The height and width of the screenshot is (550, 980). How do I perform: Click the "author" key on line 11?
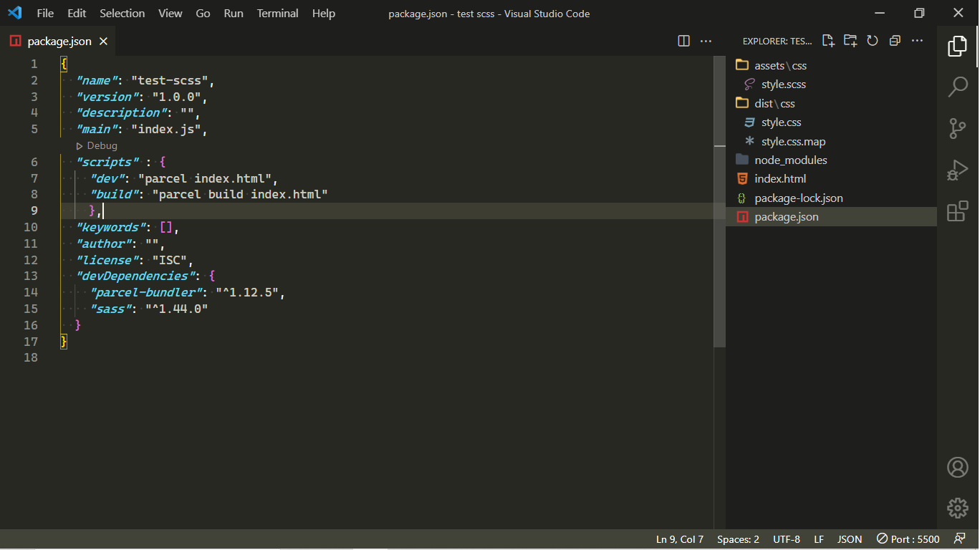[x=104, y=244]
